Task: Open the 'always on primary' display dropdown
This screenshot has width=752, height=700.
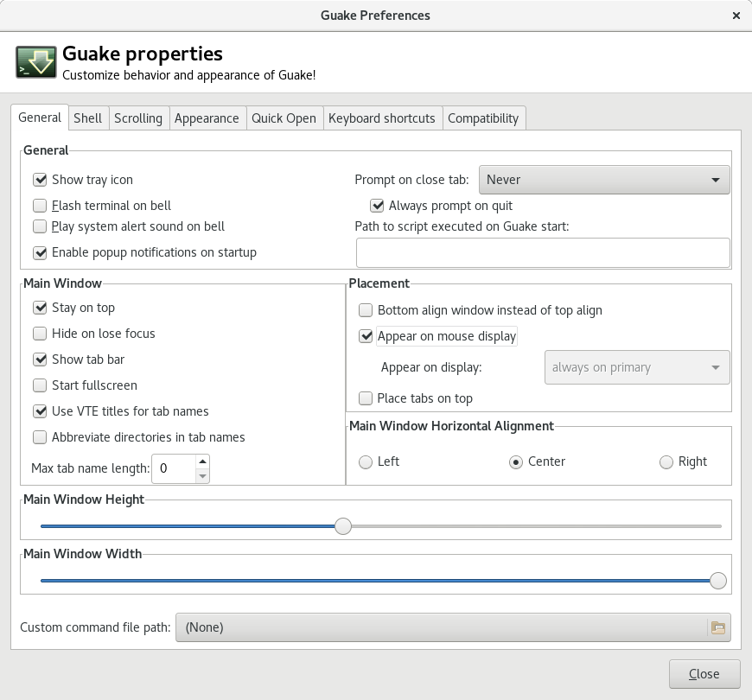Action: (x=637, y=367)
